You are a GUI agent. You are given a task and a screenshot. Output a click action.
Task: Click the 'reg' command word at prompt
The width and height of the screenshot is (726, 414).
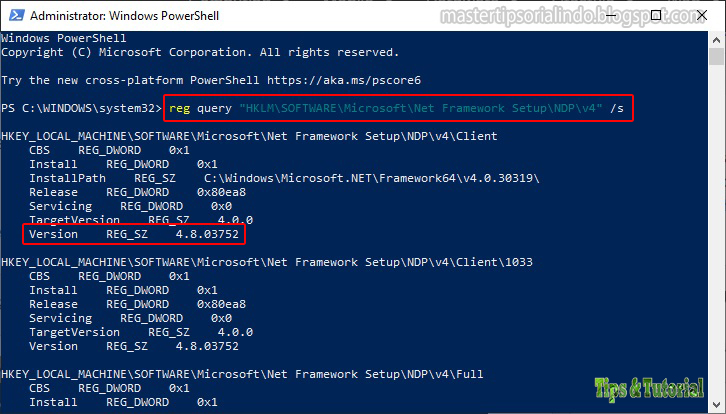tap(178, 107)
